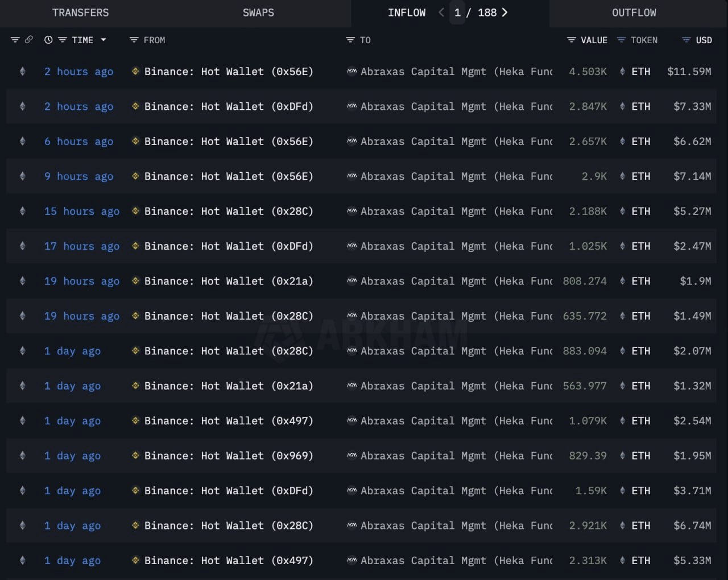Open the 15 hours ago transaction link
This screenshot has width=728, height=580.
[82, 212]
